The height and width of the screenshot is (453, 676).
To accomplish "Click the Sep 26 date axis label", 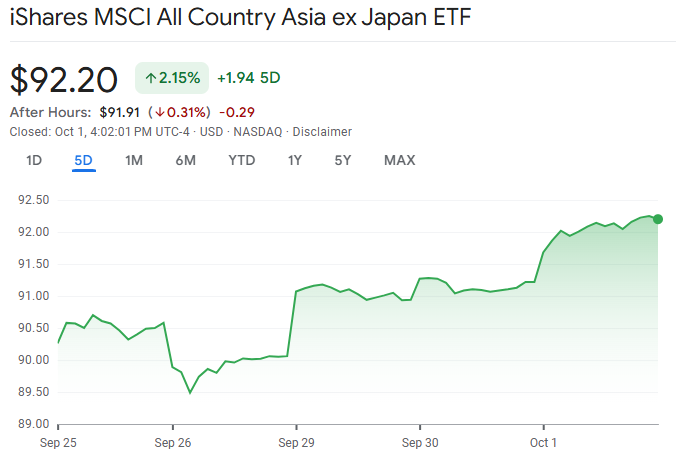I will tap(173, 441).
